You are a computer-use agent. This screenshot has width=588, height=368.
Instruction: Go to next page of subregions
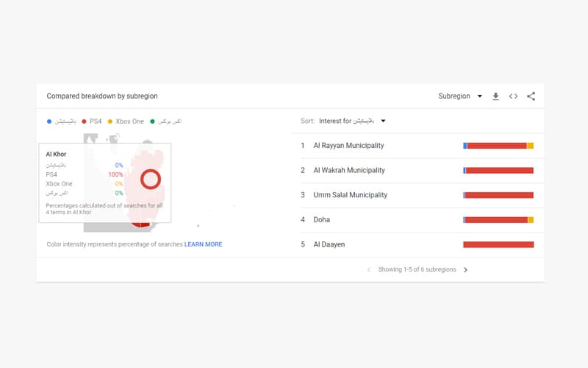click(465, 270)
